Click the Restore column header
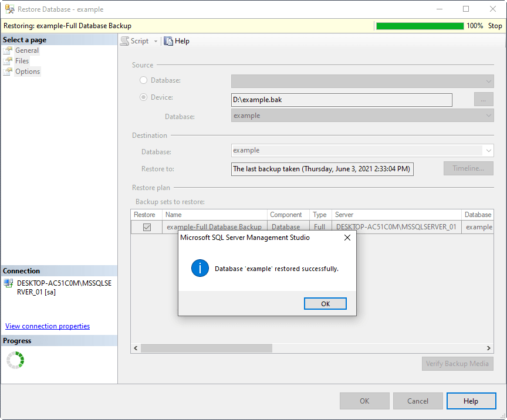Image resolution: width=507 pixels, height=420 pixels. pyautogui.click(x=147, y=215)
